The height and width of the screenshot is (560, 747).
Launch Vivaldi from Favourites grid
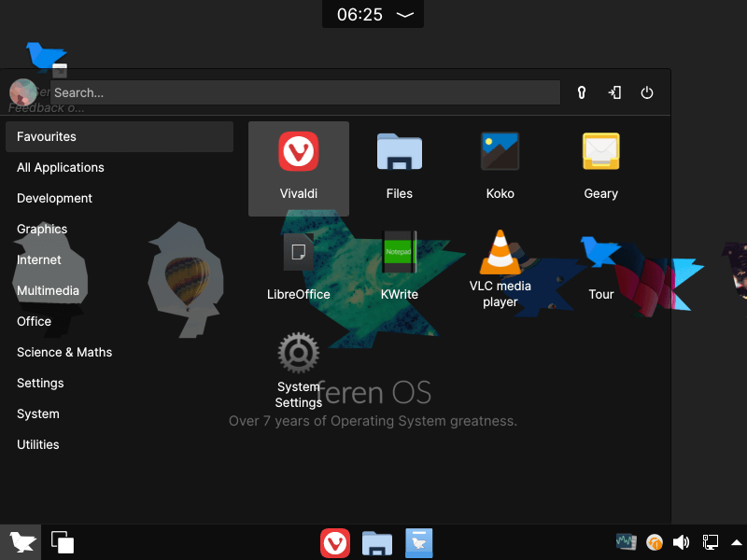[x=298, y=168]
